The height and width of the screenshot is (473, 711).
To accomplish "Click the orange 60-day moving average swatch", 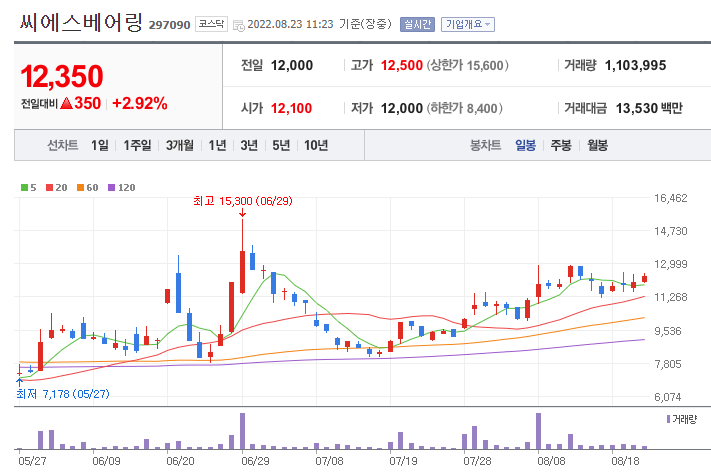I will point(80,187).
